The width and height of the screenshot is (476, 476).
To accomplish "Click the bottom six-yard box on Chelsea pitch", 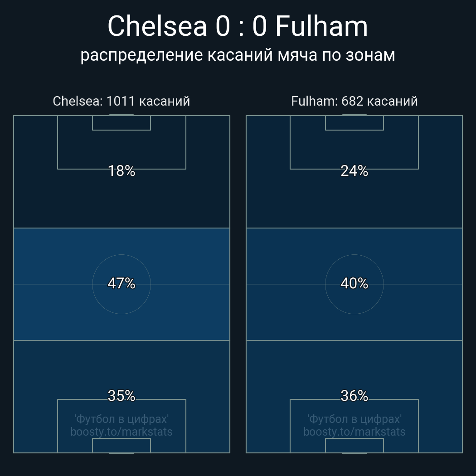I will point(121,445).
